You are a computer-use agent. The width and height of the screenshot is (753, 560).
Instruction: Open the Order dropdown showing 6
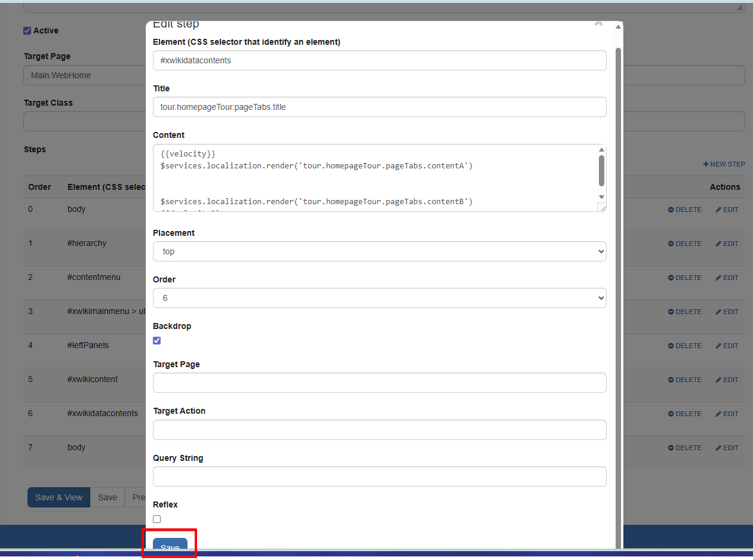click(379, 298)
